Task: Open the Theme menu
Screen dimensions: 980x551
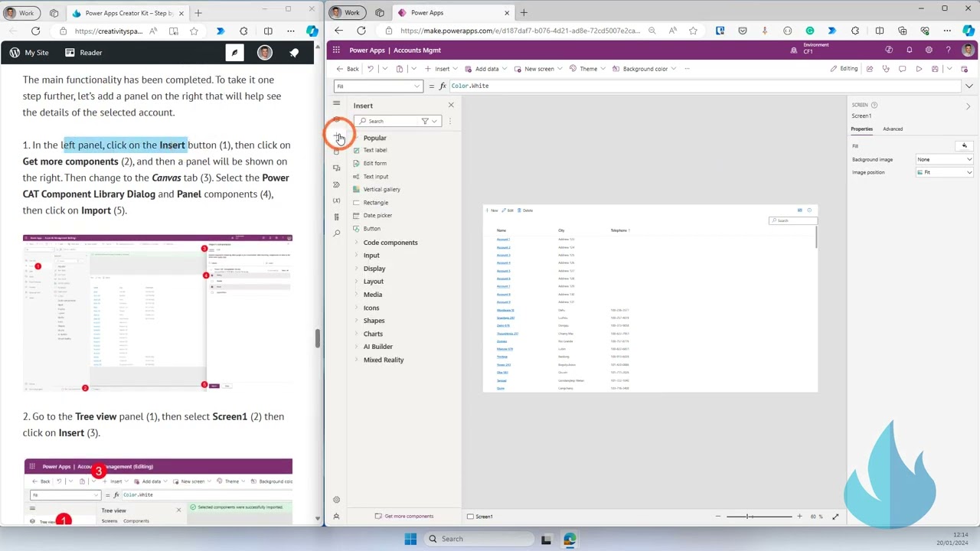Action: (x=588, y=69)
